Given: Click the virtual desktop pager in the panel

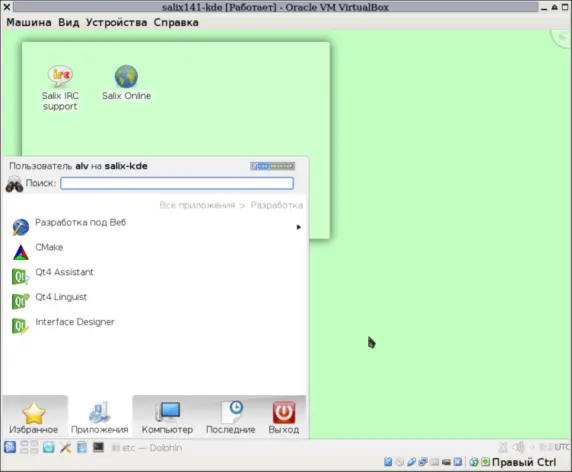Looking at the screenshot, I should coord(29,447).
